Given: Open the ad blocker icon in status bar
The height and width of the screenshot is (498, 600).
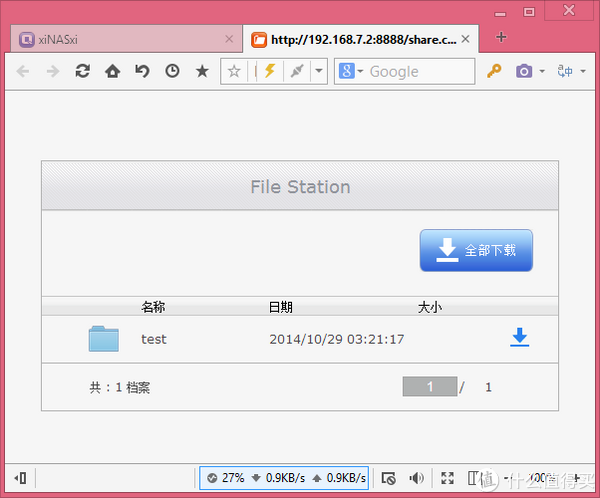Looking at the screenshot, I should click(389, 478).
